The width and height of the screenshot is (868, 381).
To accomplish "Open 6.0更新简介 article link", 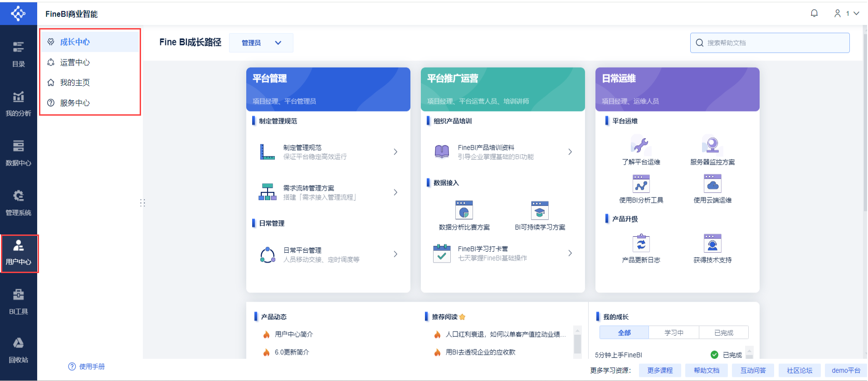I will (x=292, y=352).
